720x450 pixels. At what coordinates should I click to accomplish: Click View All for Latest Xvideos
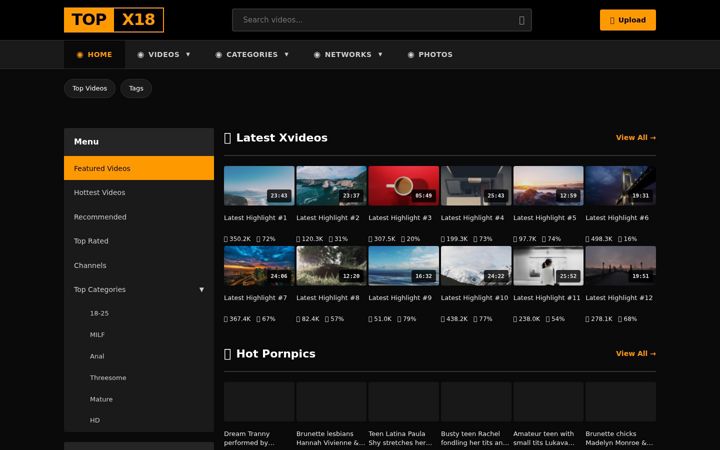click(636, 137)
